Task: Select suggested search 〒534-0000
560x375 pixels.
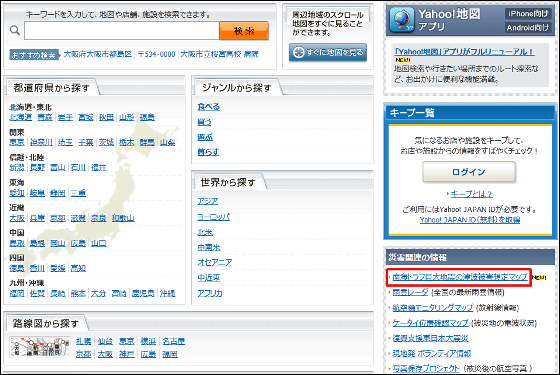Action: tap(156, 54)
